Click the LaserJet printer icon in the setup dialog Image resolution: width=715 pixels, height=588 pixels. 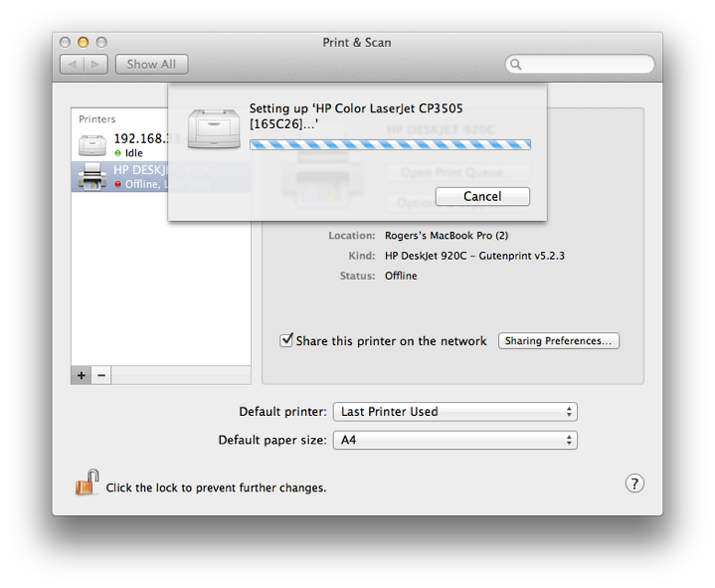pos(214,128)
